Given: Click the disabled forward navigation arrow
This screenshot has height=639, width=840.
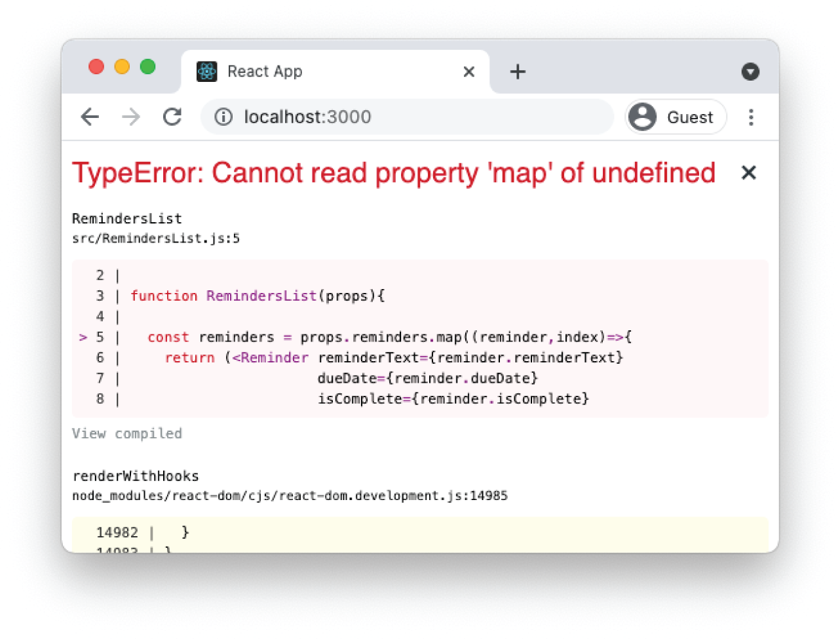Looking at the screenshot, I should coord(131,117).
